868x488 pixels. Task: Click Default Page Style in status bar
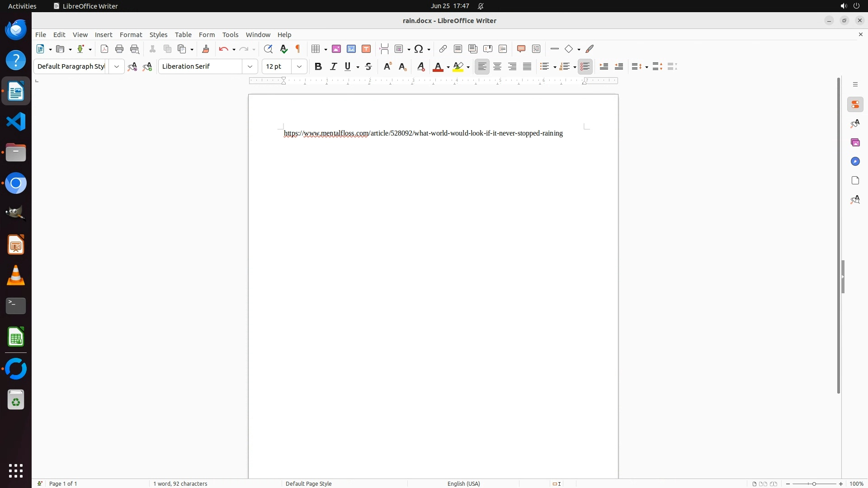pyautogui.click(x=309, y=483)
